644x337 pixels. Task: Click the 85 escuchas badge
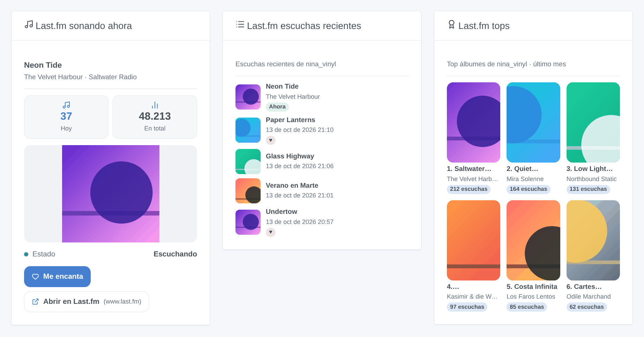click(527, 307)
